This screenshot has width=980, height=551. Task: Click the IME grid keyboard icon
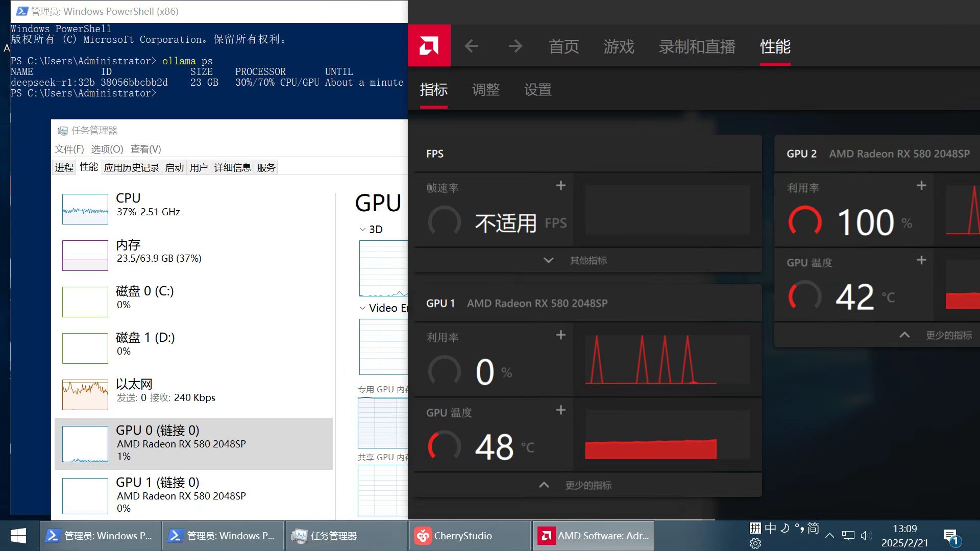[x=755, y=528]
